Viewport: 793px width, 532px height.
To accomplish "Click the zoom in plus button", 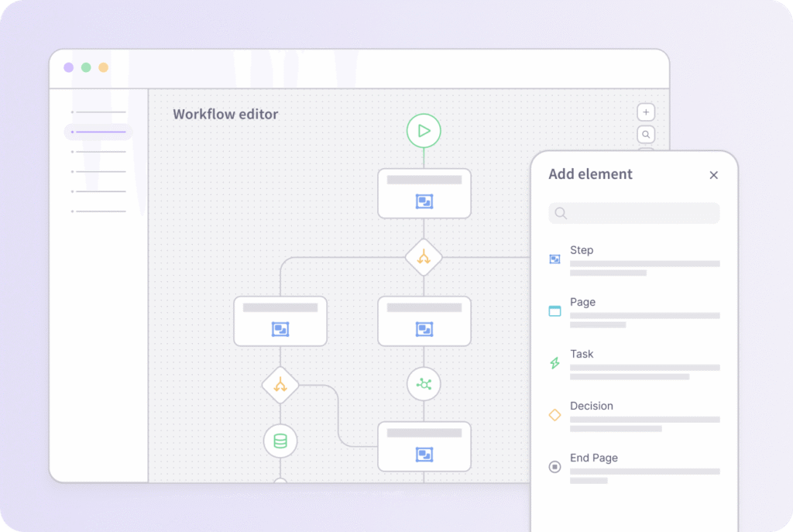I will click(646, 112).
